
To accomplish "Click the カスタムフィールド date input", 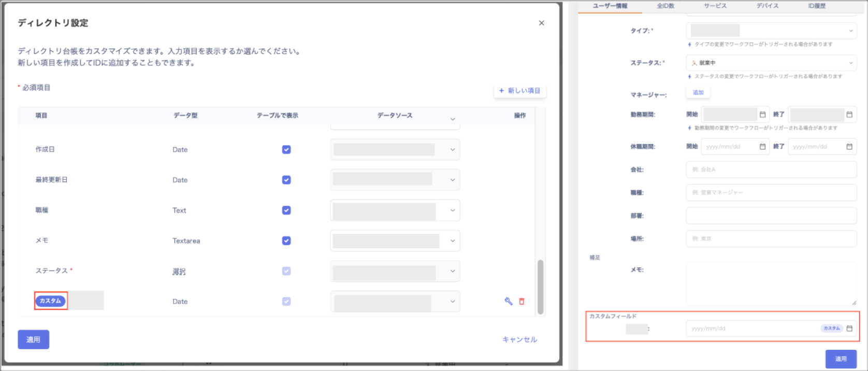I will [771, 329].
